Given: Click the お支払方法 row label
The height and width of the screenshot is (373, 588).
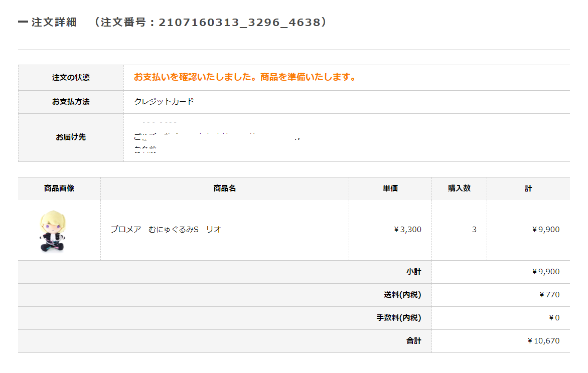Looking at the screenshot, I should coord(71,102).
